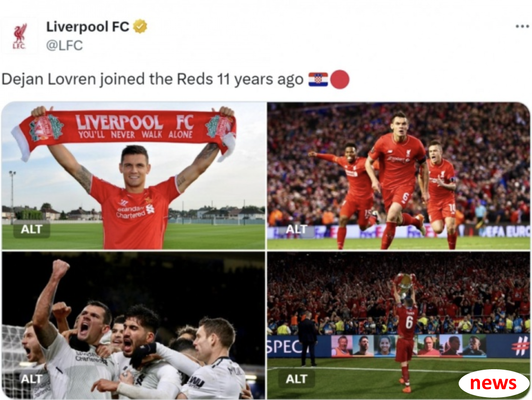Open the Liverpool FC display name link
Viewport: 532px width, 400px height.
click(87, 27)
